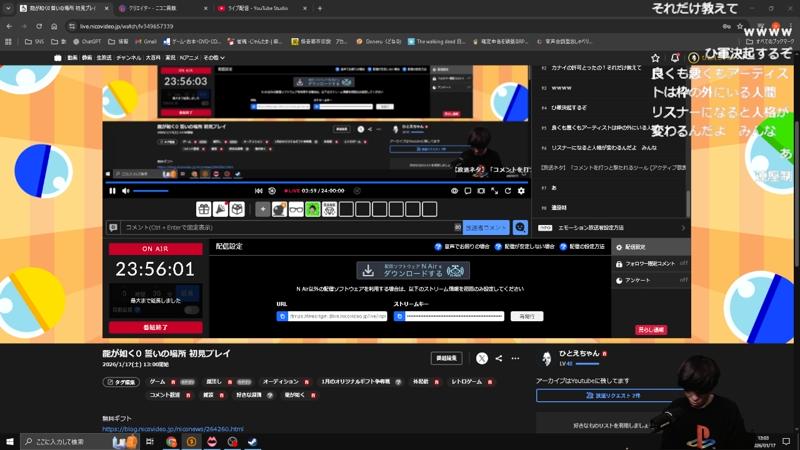
Task: Seek on the blue stream progress bar
Action: [x=316, y=182]
